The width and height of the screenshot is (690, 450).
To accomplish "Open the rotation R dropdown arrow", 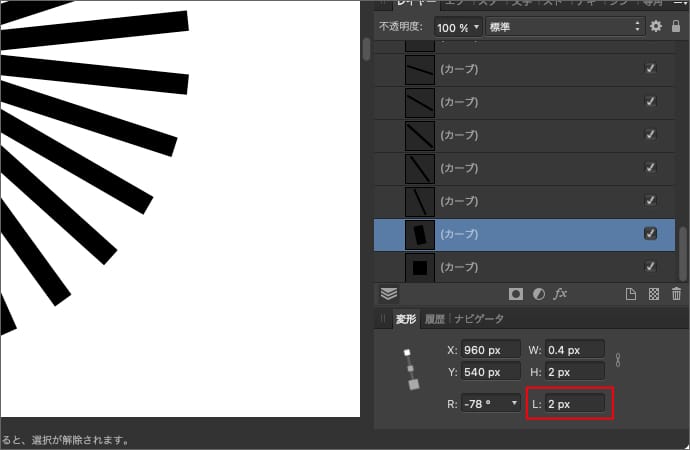I will pos(515,404).
